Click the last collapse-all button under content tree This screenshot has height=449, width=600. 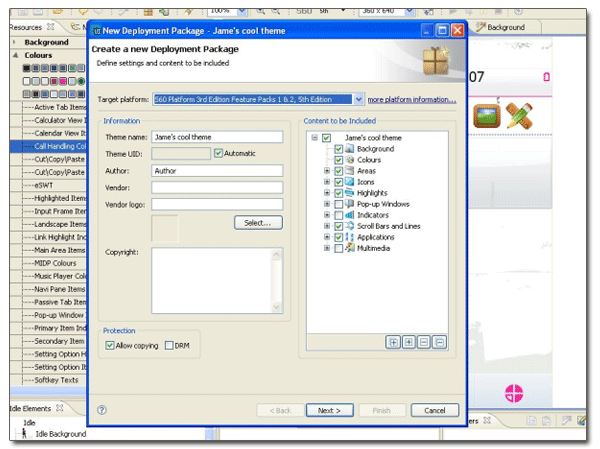click(440, 342)
